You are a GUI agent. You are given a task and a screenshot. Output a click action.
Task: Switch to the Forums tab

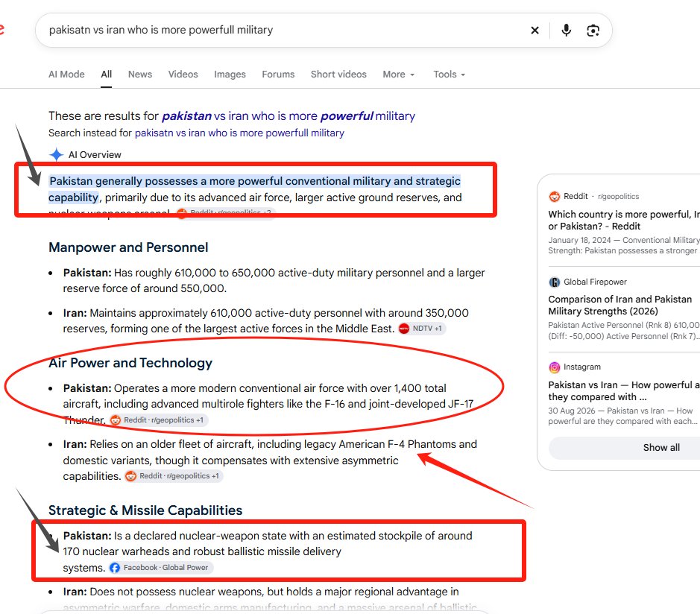tap(278, 75)
